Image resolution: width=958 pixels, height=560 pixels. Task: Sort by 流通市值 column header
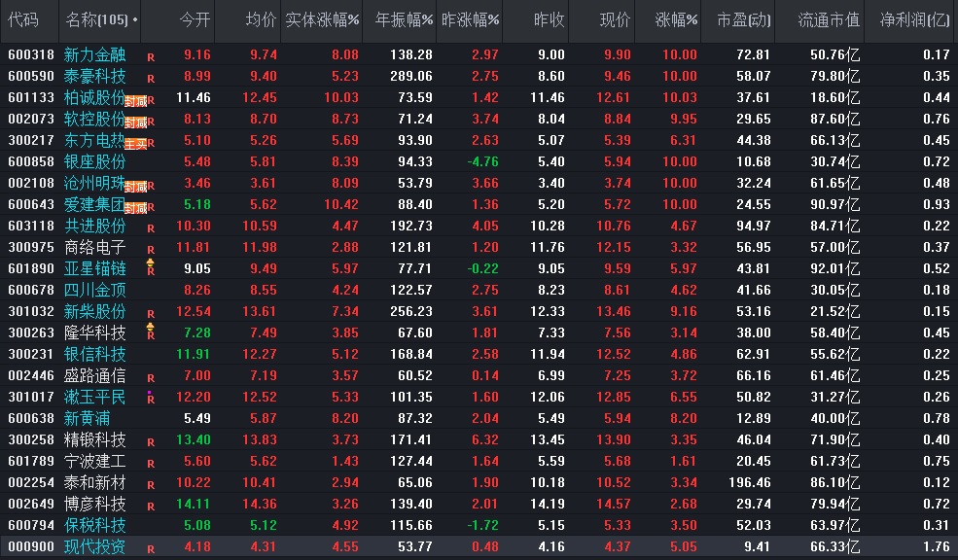829,20
